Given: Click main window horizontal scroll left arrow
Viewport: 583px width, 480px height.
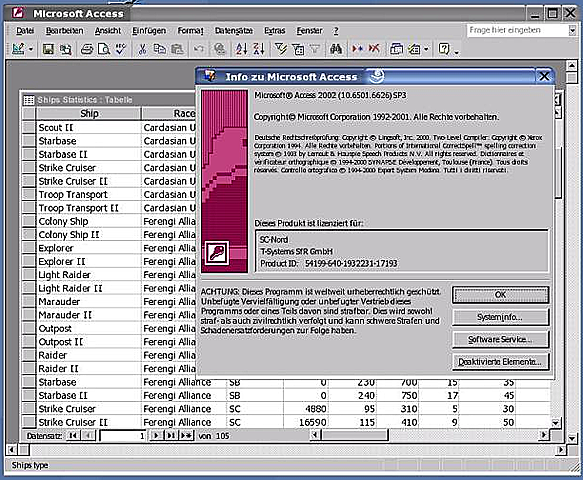Looking at the screenshot, I should [11, 450].
